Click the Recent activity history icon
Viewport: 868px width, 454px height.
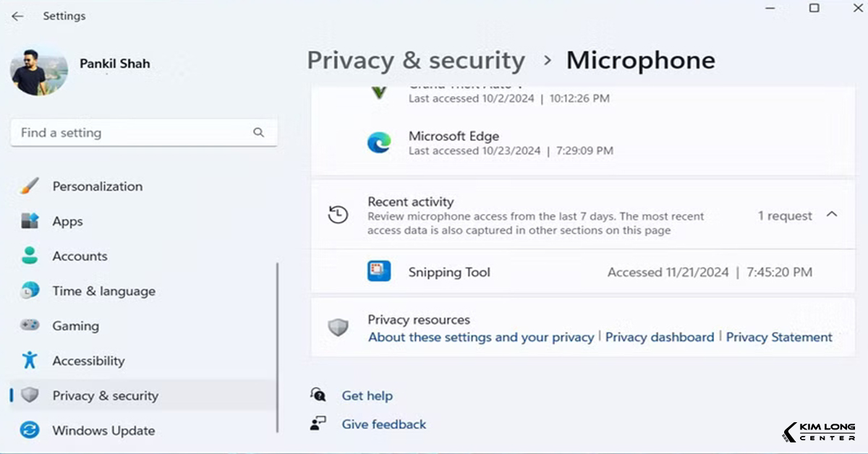[338, 215]
